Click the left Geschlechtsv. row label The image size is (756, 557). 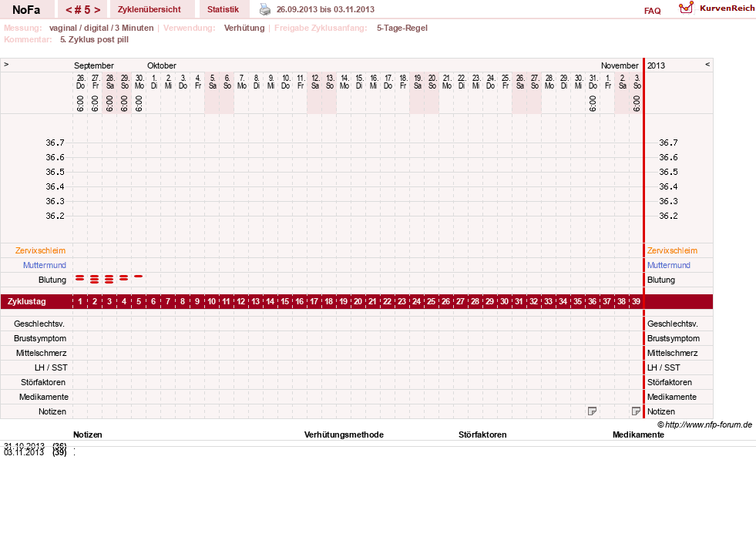pos(39,324)
